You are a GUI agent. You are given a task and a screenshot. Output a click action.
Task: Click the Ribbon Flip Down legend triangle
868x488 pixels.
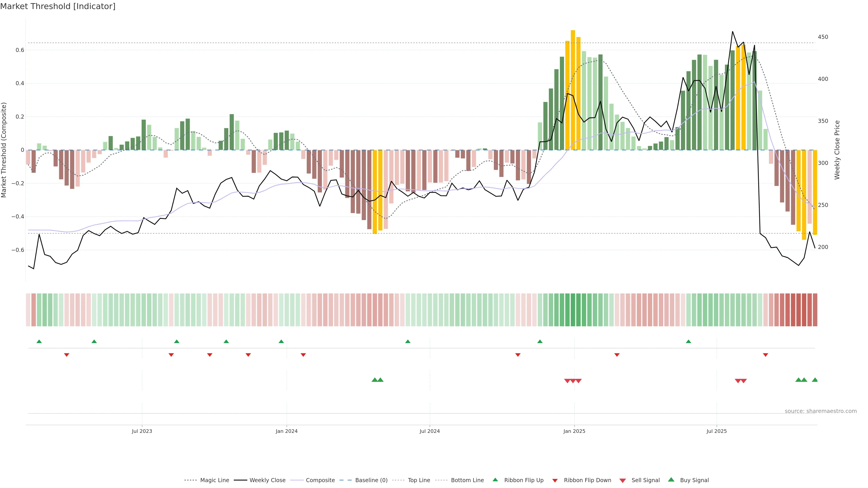(555, 480)
